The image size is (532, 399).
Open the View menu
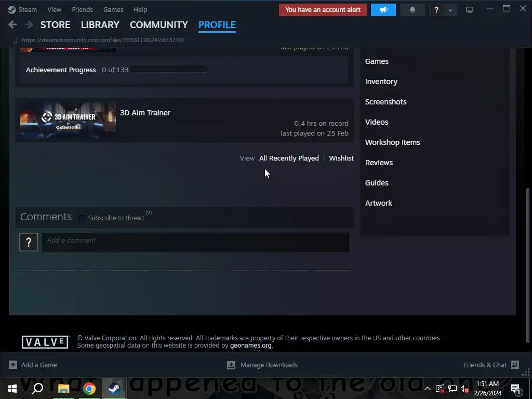click(54, 9)
